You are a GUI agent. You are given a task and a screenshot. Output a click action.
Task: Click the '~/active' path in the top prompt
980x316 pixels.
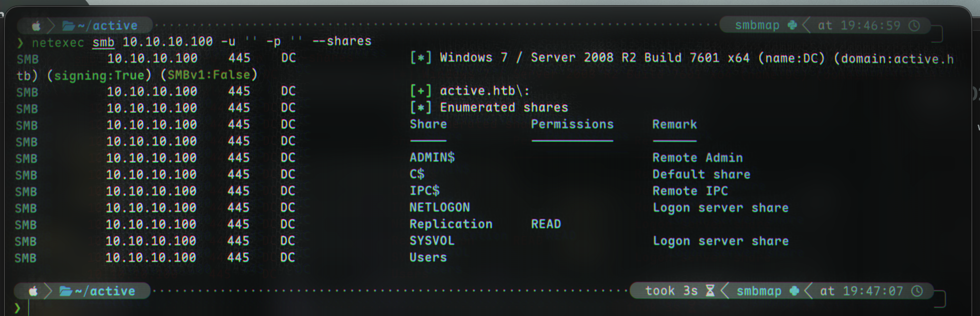[x=107, y=26]
